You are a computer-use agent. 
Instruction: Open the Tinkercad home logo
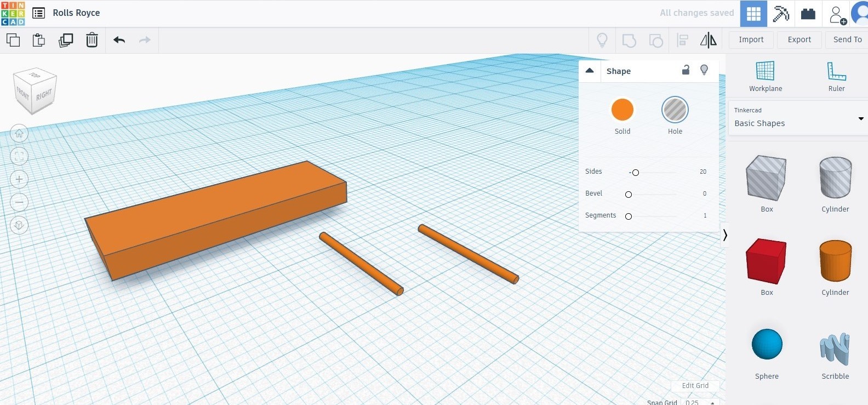coord(13,13)
